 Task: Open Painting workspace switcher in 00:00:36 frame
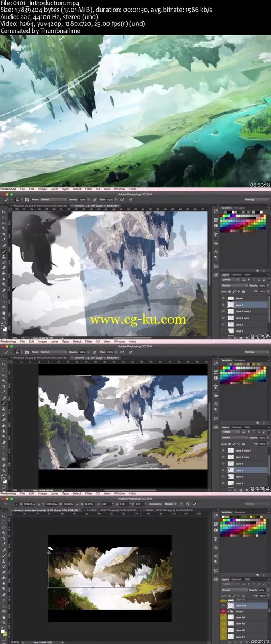coord(257,200)
